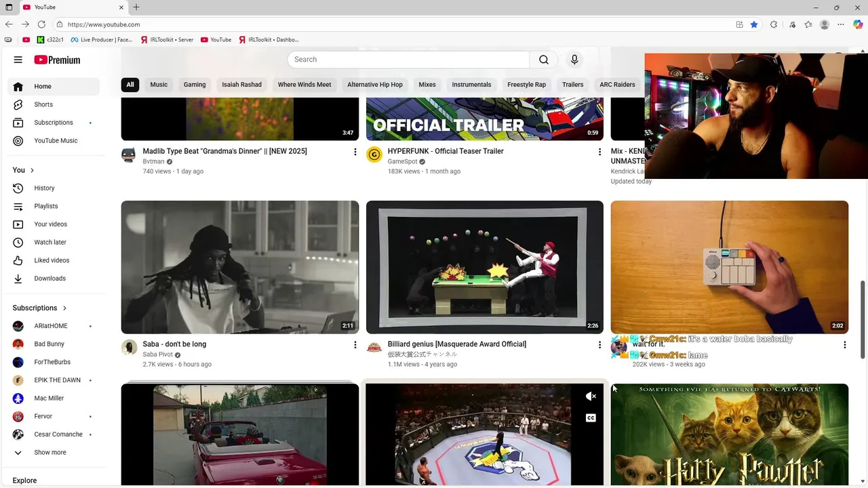Open the Bvtman channel name link
868x488 pixels.
click(153, 162)
